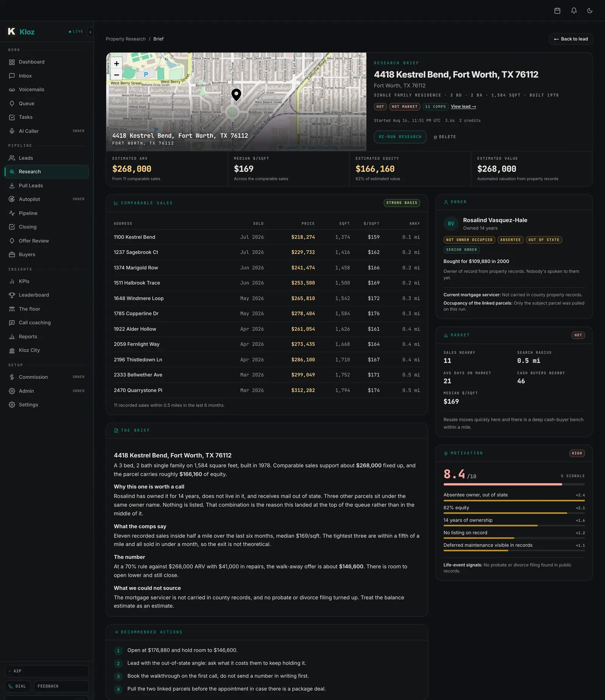Open the calendar icon in top bar

click(557, 11)
